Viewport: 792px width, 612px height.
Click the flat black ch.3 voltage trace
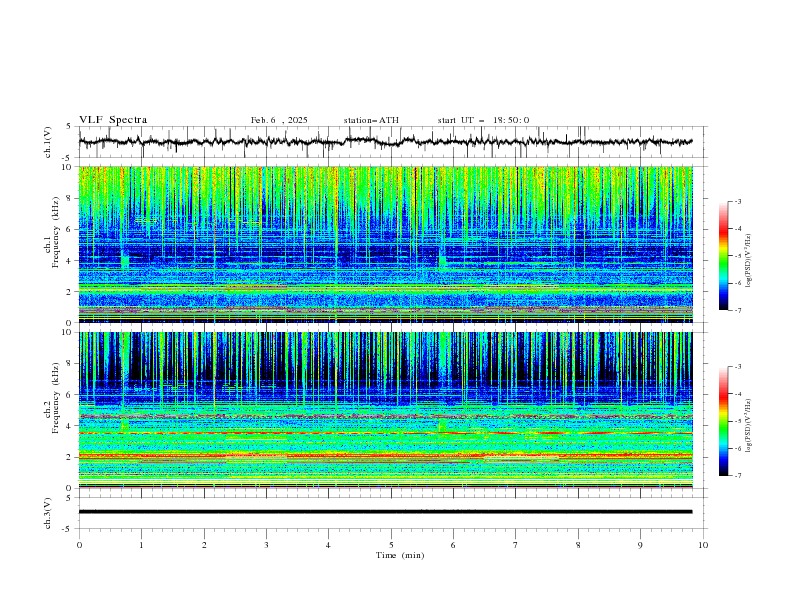[385, 512]
